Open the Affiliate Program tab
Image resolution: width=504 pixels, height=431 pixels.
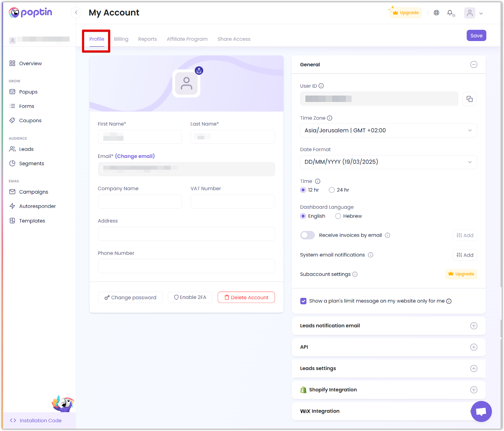[187, 39]
